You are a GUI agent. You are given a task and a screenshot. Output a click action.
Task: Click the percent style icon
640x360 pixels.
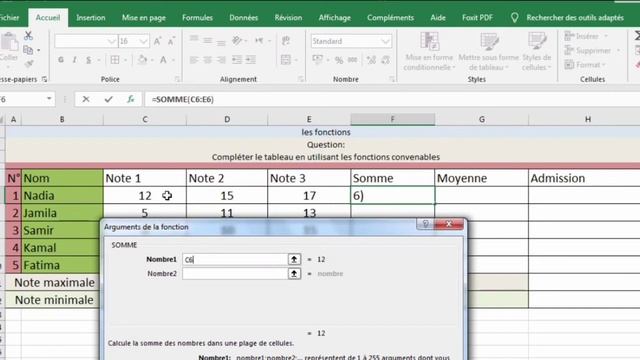point(339,60)
